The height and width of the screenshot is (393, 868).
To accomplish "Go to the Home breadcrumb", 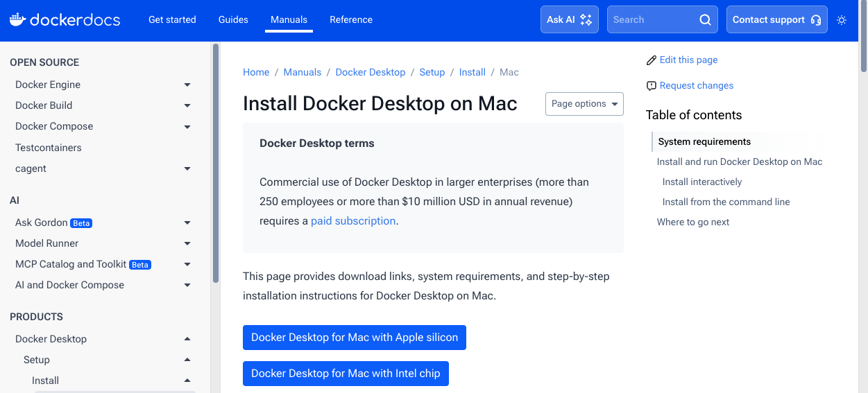I will coord(256,72).
